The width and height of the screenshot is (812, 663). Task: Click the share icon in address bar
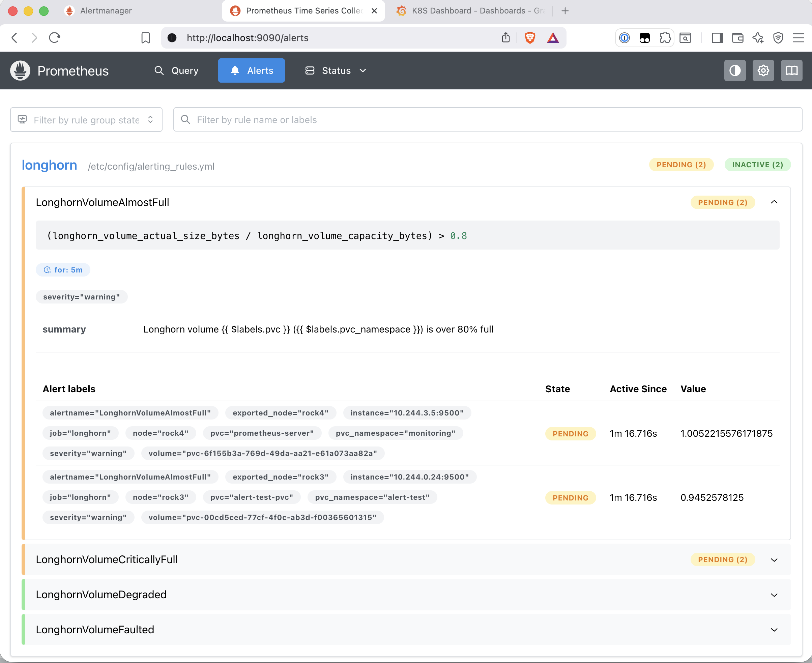(506, 37)
